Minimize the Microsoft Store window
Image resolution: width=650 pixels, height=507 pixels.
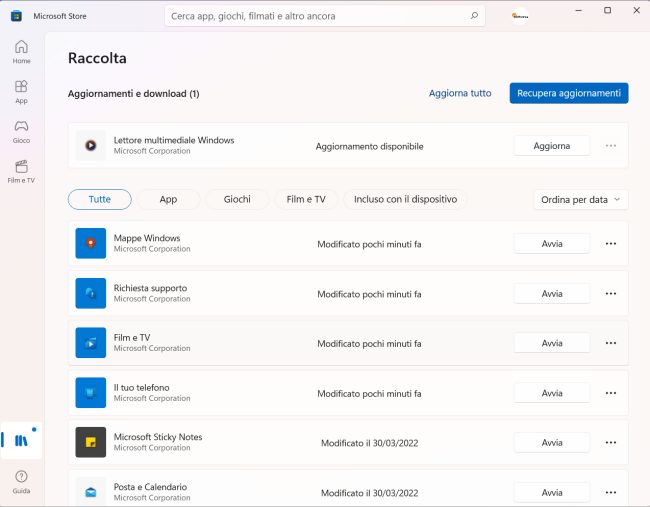(579, 10)
